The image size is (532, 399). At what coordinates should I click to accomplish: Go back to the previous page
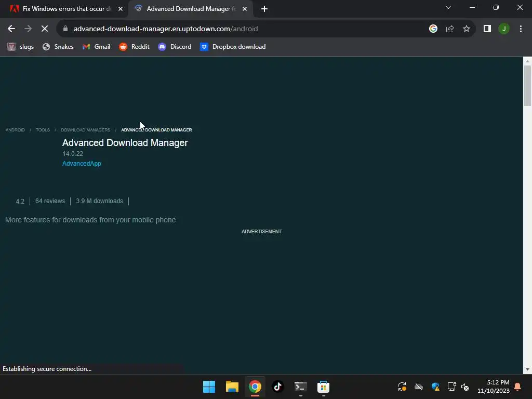[11, 29]
